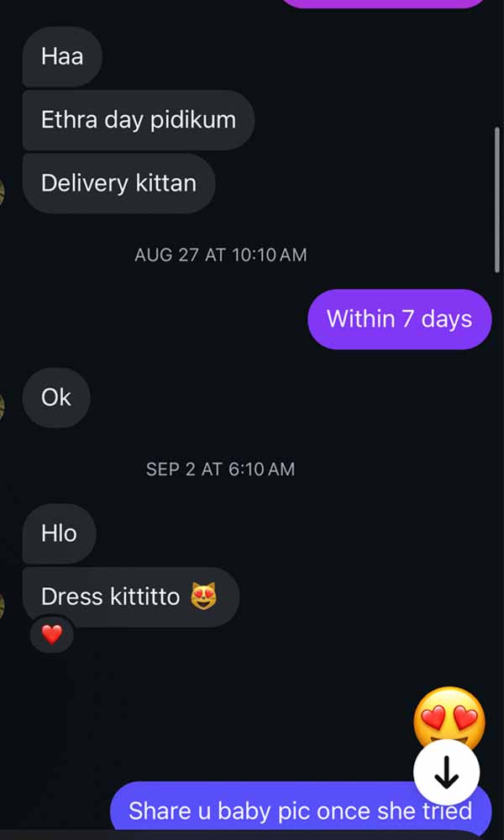Click the SEP 2 timestamp label
The height and width of the screenshot is (840, 504).
pyautogui.click(x=221, y=469)
